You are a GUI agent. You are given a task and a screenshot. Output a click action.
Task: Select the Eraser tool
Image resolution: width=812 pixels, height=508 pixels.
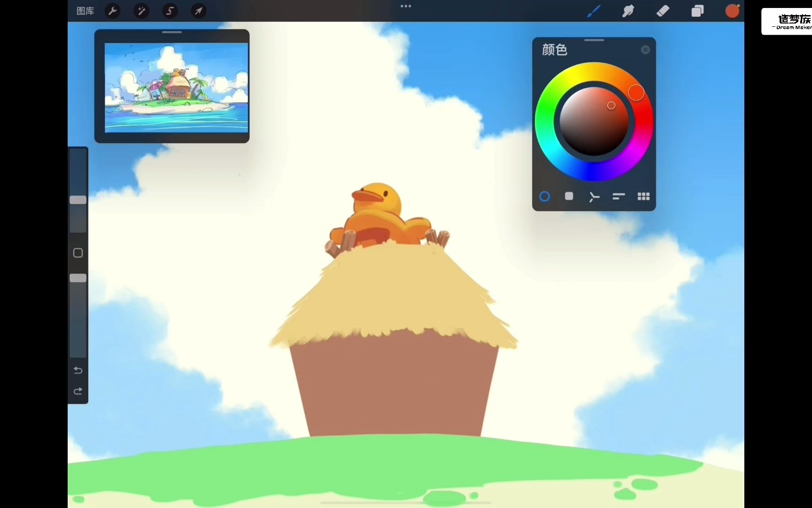point(663,11)
